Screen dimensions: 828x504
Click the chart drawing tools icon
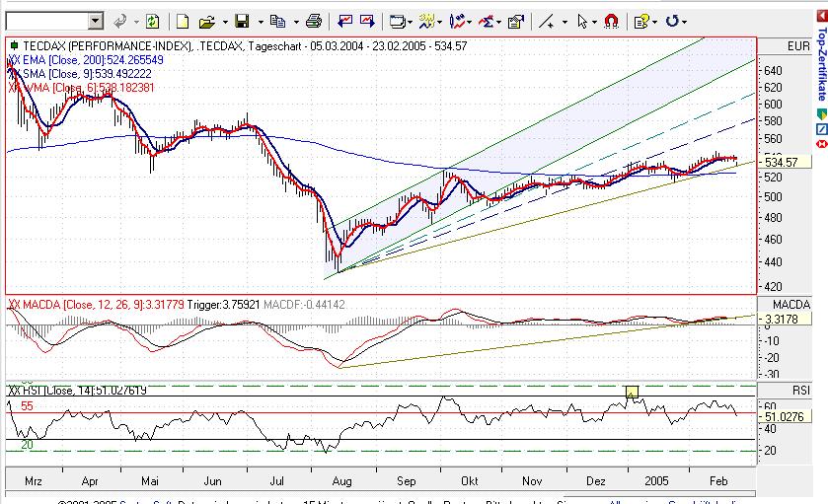tap(457, 22)
